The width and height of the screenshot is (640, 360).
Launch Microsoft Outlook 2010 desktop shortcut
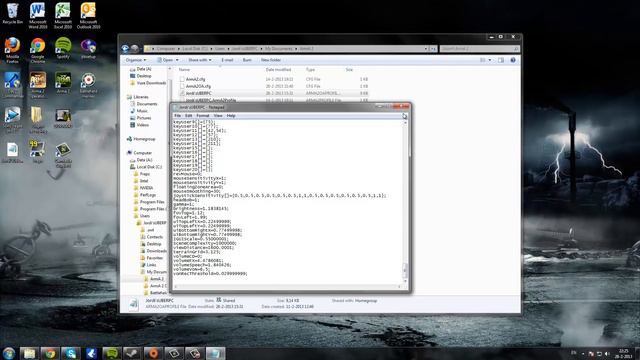point(88,16)
